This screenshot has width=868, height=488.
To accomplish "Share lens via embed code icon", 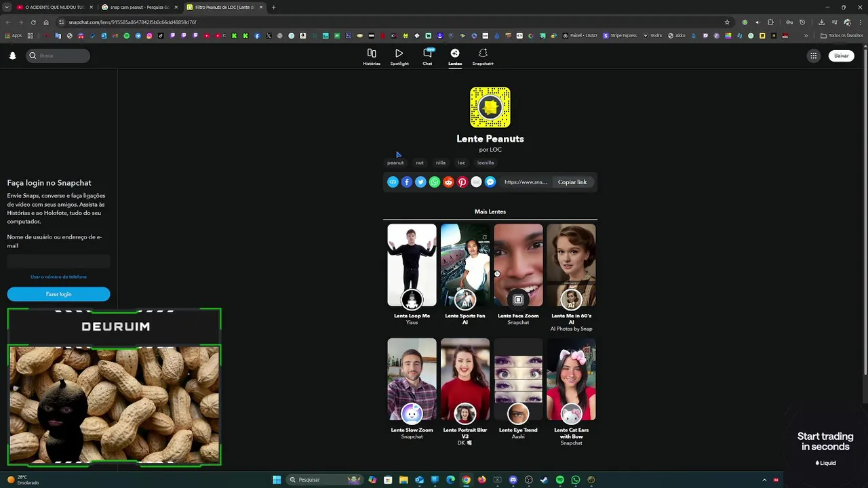I will 393,182.
